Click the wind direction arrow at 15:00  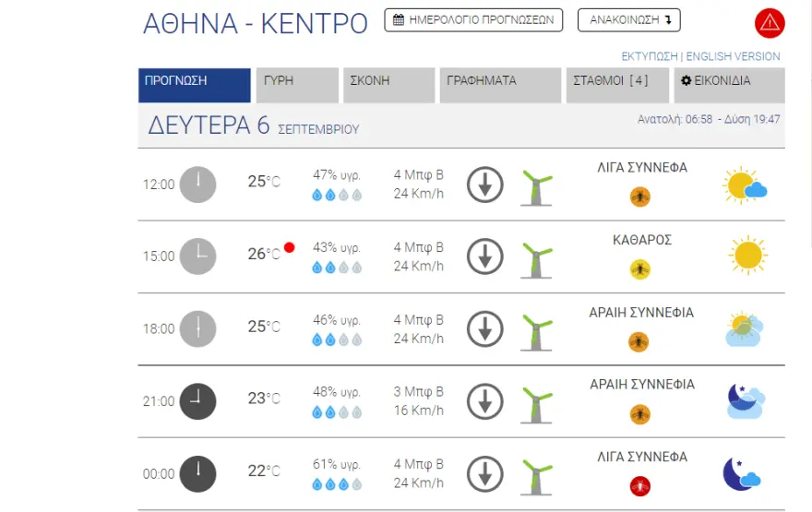[x=484, y=256]
